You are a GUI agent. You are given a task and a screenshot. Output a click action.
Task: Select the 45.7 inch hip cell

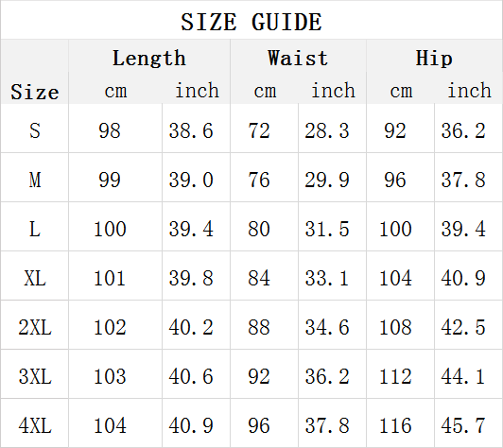pos(463,425)
